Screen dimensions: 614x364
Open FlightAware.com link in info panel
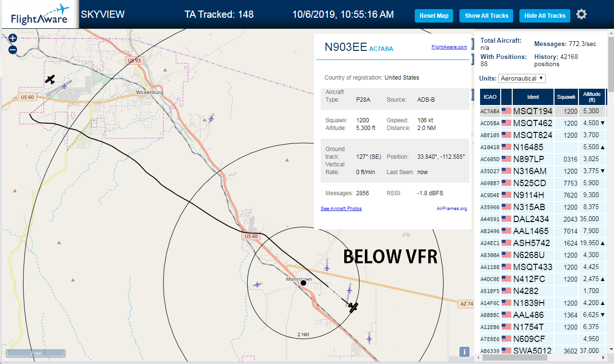pyautogui.click(x=449, y=47)
